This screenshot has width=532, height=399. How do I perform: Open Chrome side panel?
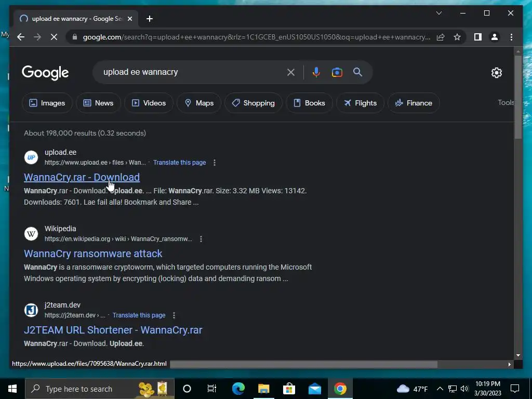tap(478, 37)
